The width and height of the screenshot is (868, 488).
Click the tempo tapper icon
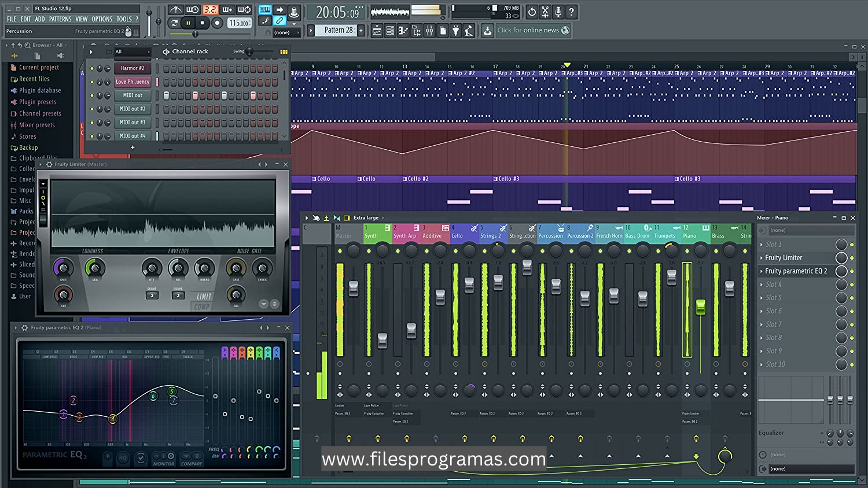pos(469,31)
